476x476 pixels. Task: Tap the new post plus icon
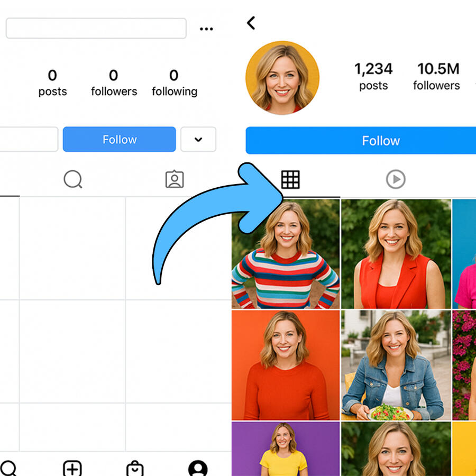[x=72, y=469]
